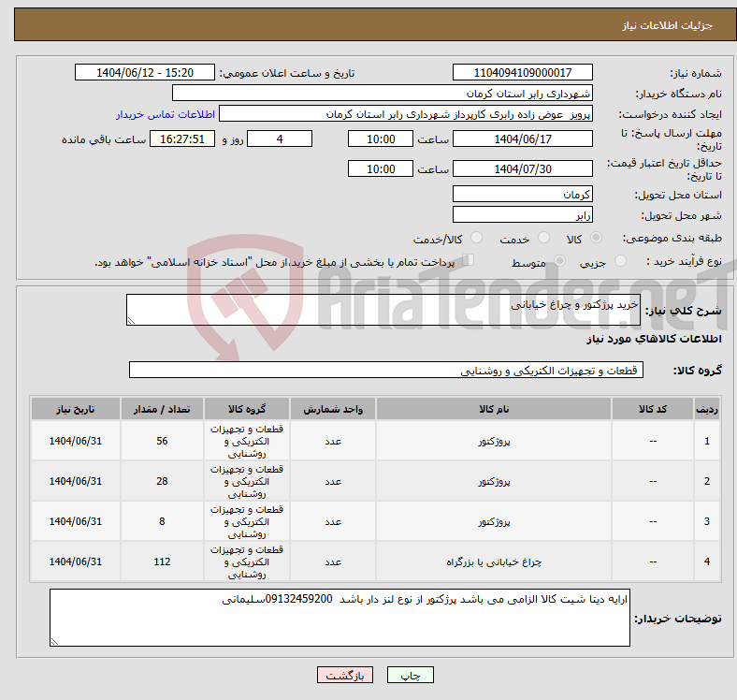Viewport: 737px width, 700px height.
Task: Click the need number field 1104094109000017
Action: click(522, 72)
